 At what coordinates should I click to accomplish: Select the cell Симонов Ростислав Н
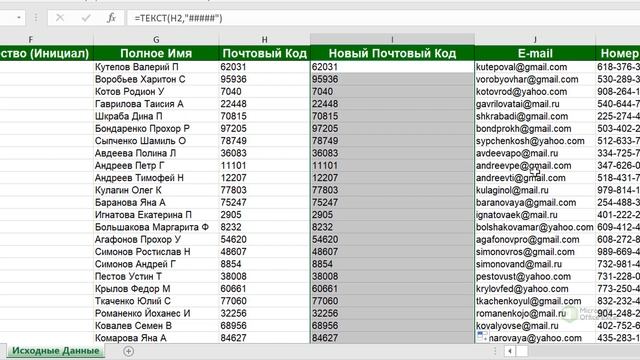(x=156, y=252)
